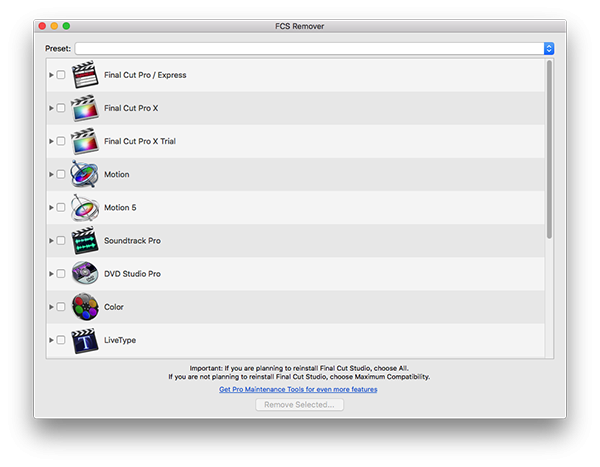
Task: Click inside the Preset combo box field
Action: tap(309, 49)
